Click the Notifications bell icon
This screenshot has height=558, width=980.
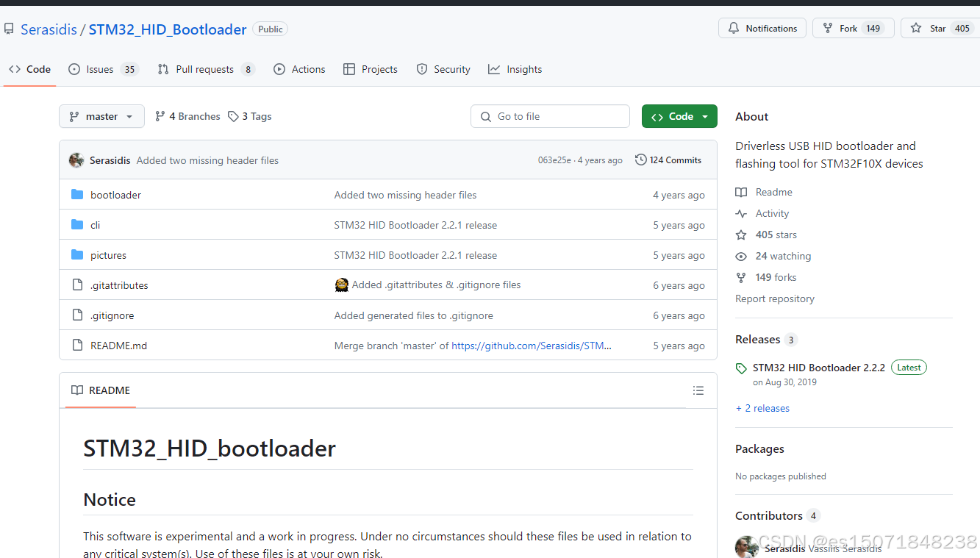point(734,28)
